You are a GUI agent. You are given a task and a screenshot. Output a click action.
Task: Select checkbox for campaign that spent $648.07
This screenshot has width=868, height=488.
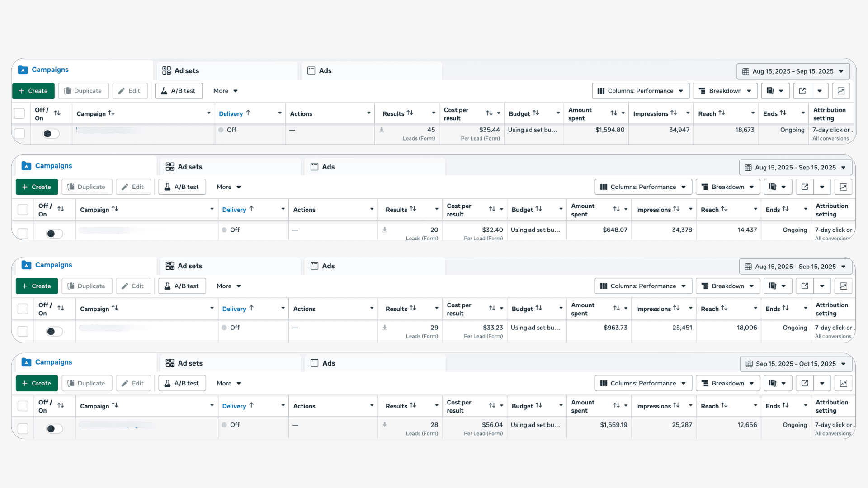tap(23, 234)
